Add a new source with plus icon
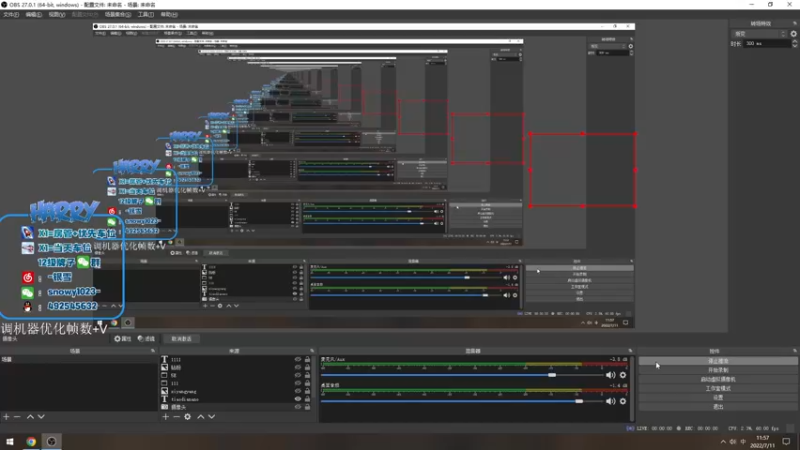The height and width of the screenshot is (450, 800). coord(165,417)
